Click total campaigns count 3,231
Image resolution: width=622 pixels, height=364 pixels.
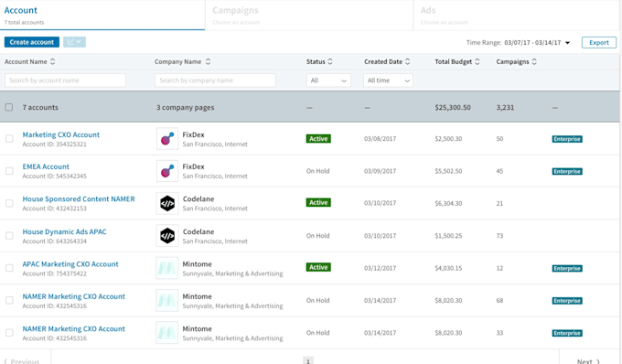pos(505,107)
